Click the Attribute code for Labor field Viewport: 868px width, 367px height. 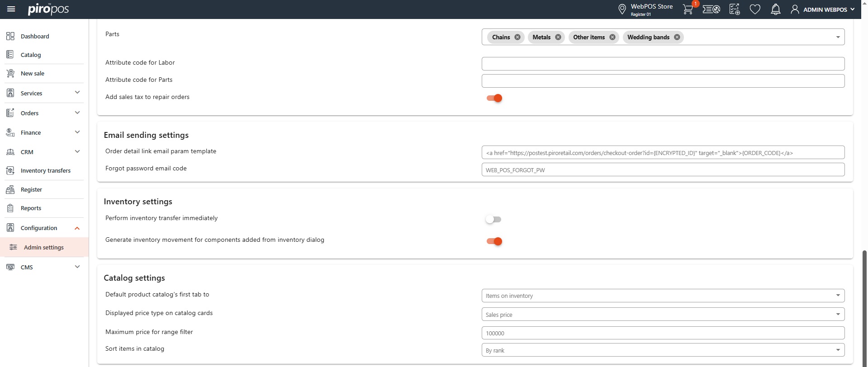(x=663, y=64)
